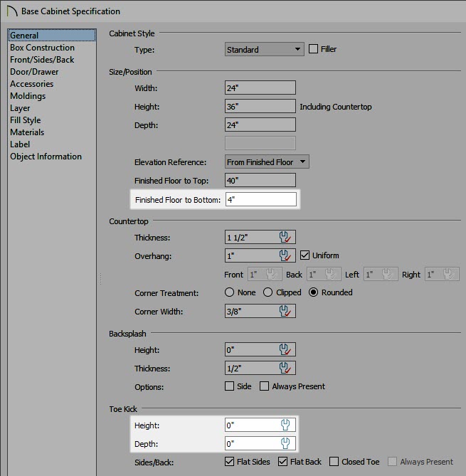Open the Front/Sides/Back panel
Screen dimensions: 466x476
coord(42,60)
